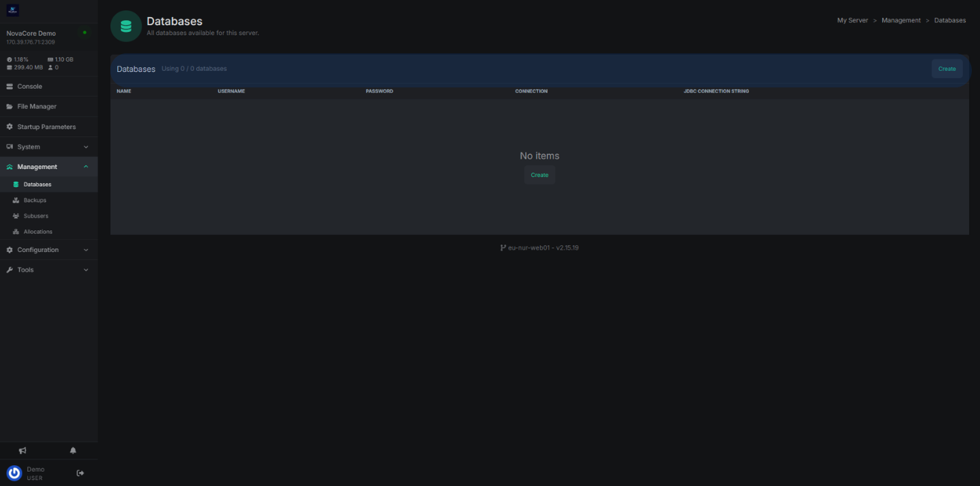This screenshot has height=486, width=980.
Task: Expand the Tools section chevron
Action: tap(86, 270)
